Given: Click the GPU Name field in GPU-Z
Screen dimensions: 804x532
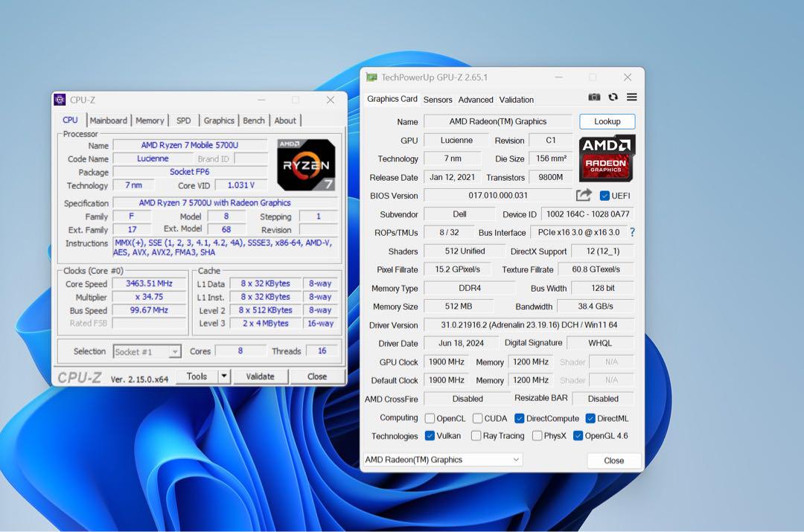Looking at the screenshot, I should (498, 121).
